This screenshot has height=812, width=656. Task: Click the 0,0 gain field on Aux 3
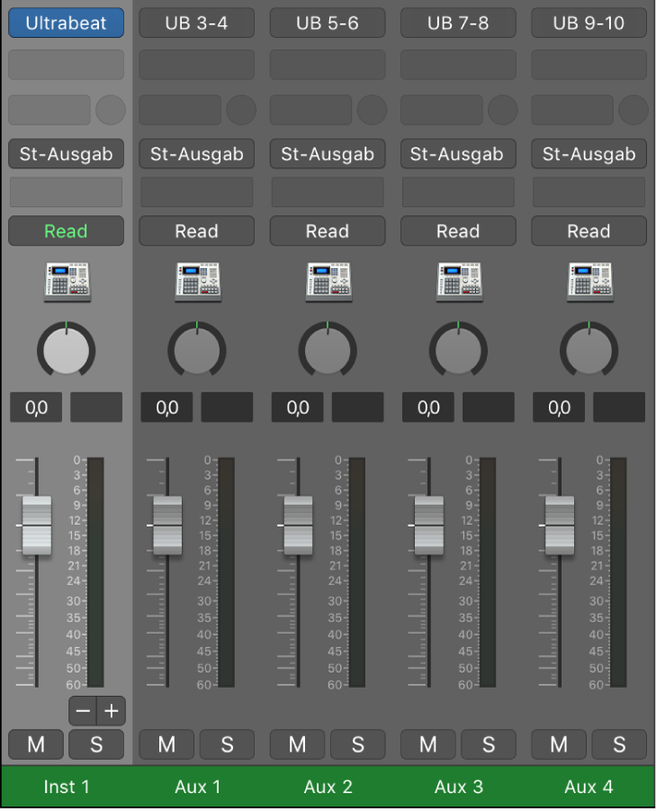pos(428,408)
